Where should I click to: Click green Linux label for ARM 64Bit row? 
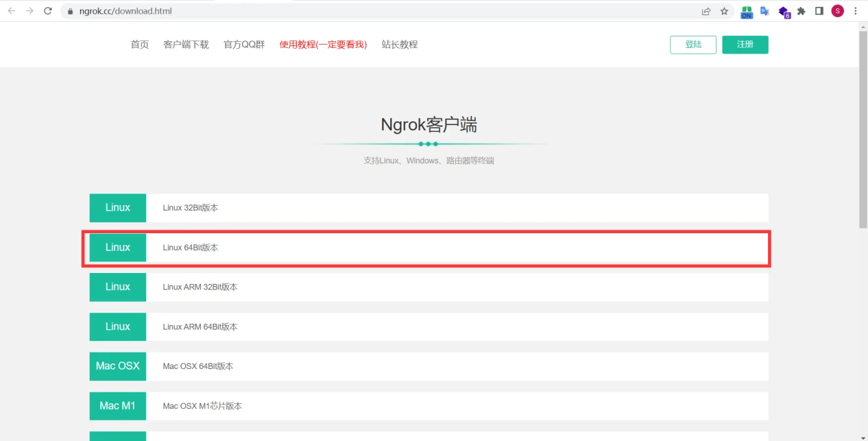pos(118,327)
